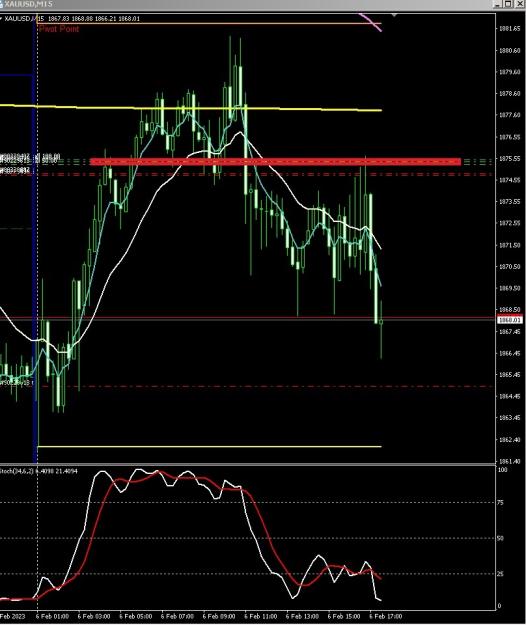Maximize the XAUUSD,M15 chart window
The height and width of the screenshot is (625, 526).
click(508, 4)
